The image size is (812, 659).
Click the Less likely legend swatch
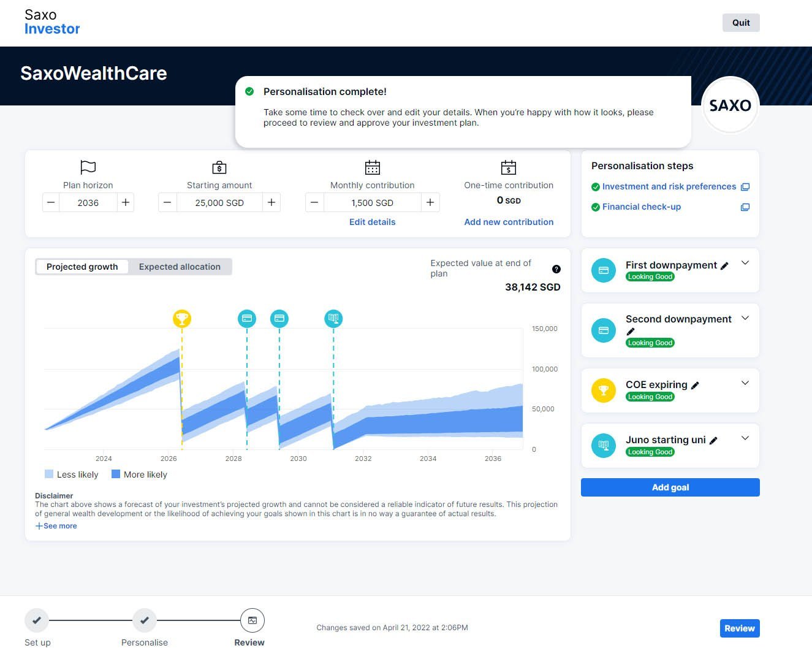(49, 474)
